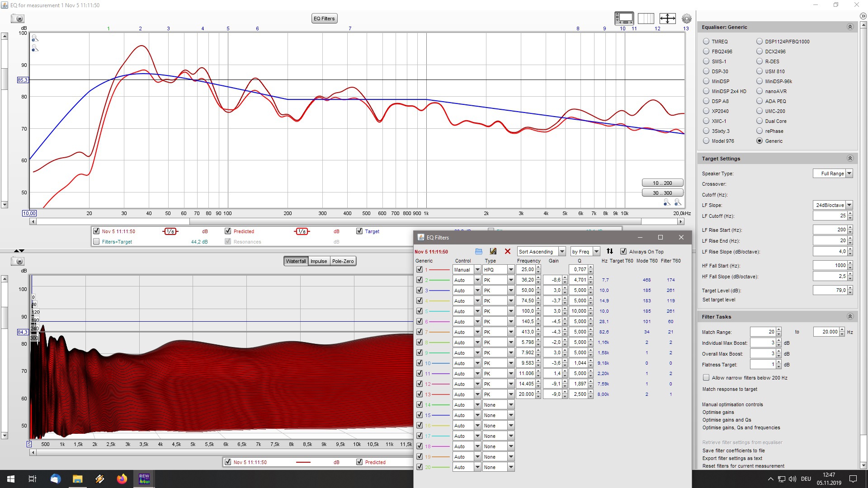Click Match response to target
The image size is (868, 488).
pyautogui.click(x=730, y=389)
